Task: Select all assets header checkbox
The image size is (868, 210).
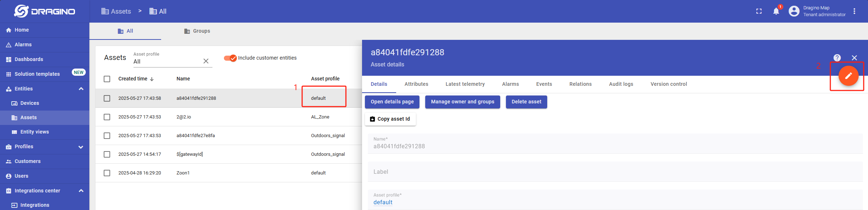Action: pos(107,79)
